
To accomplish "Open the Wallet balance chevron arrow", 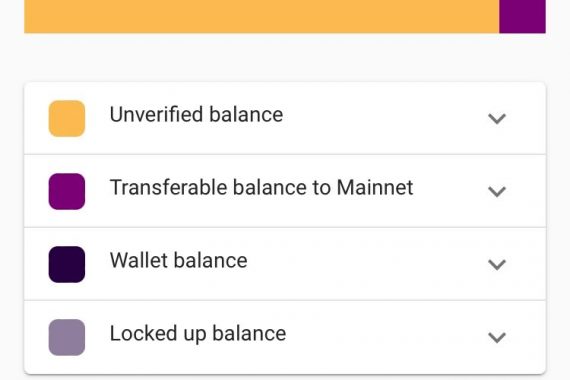I will point(497,264).
